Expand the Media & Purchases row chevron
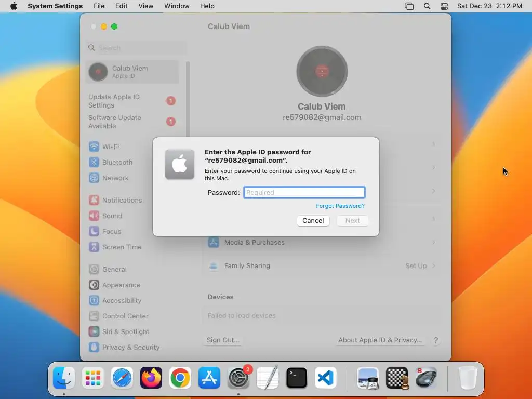The image size is (532, 399). (434, 242)
